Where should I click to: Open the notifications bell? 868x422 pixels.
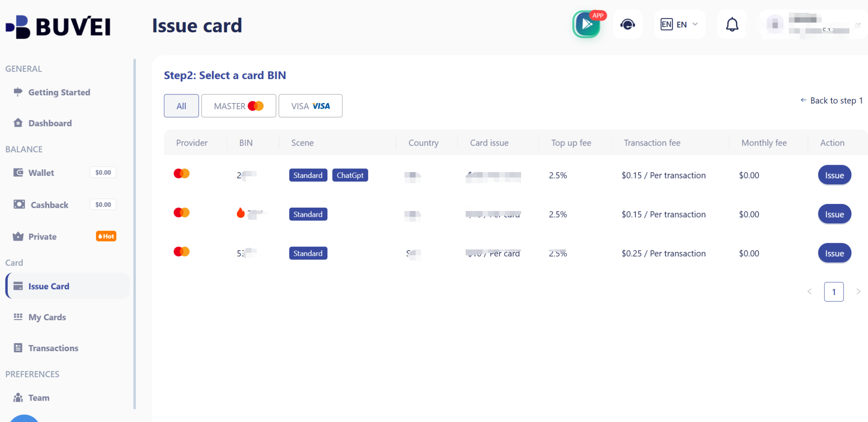click(x=732, y=24)
